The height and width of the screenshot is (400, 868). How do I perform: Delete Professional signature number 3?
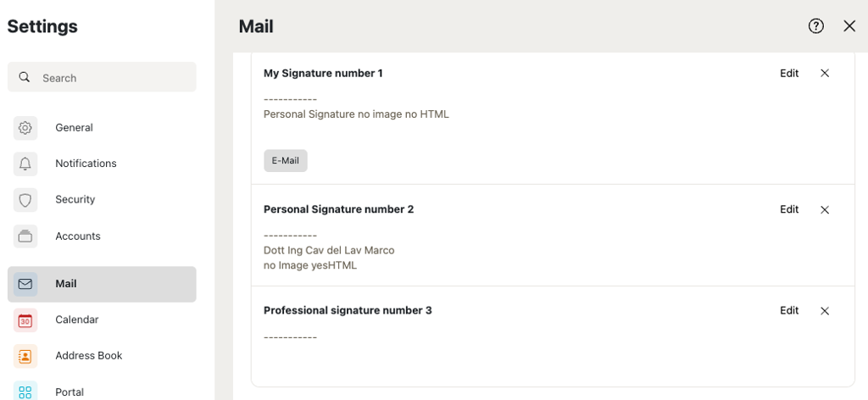point(825,311)
